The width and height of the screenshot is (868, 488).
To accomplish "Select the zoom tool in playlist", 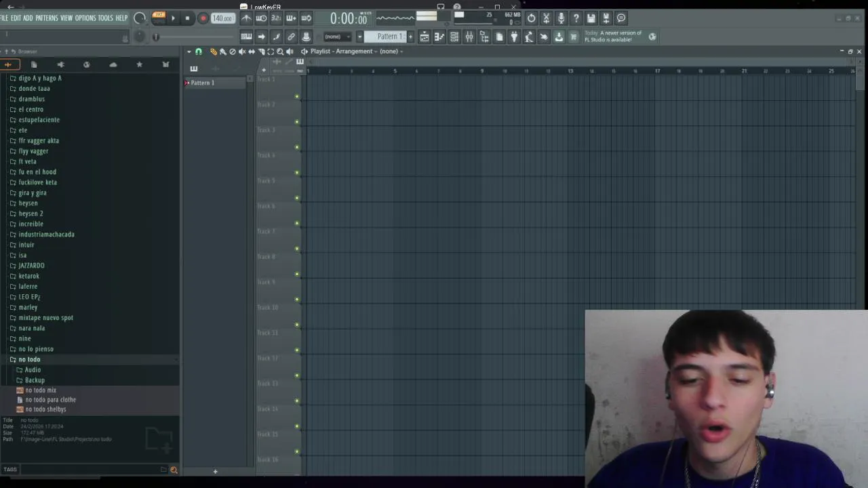I will (x=280, y=52).
